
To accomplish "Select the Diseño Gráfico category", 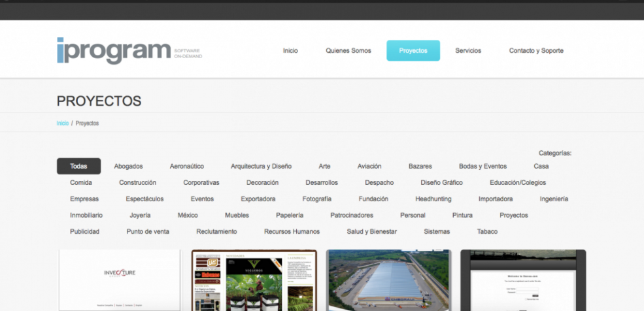I will pos(441,182).
